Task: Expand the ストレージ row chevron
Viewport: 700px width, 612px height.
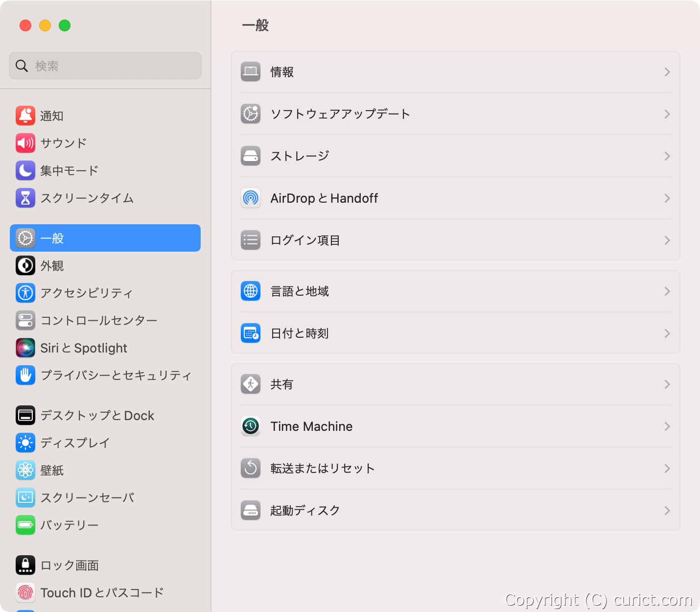Action: click(x=667, y=156)
